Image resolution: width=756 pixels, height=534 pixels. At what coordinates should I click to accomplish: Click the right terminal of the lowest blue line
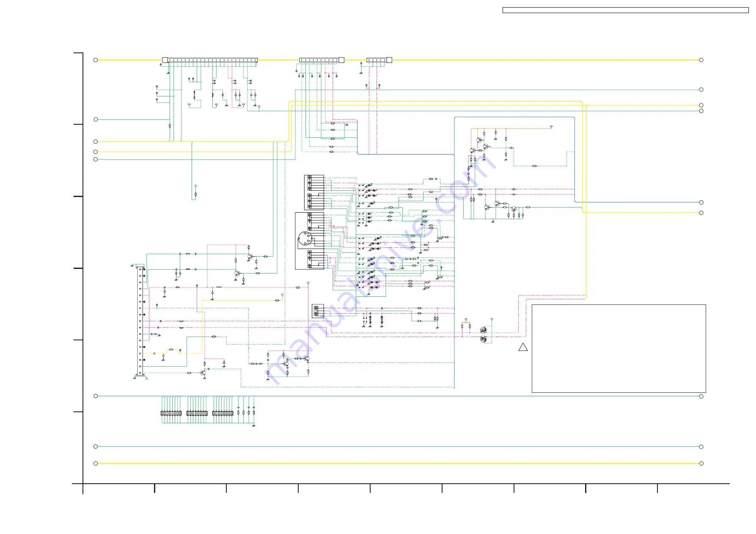pos(701,446)
